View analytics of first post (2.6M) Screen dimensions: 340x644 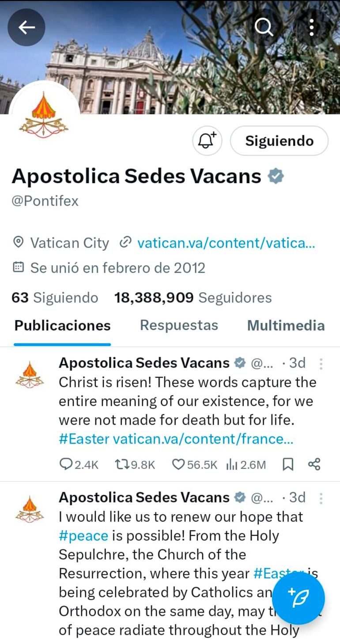coord(232,464)
